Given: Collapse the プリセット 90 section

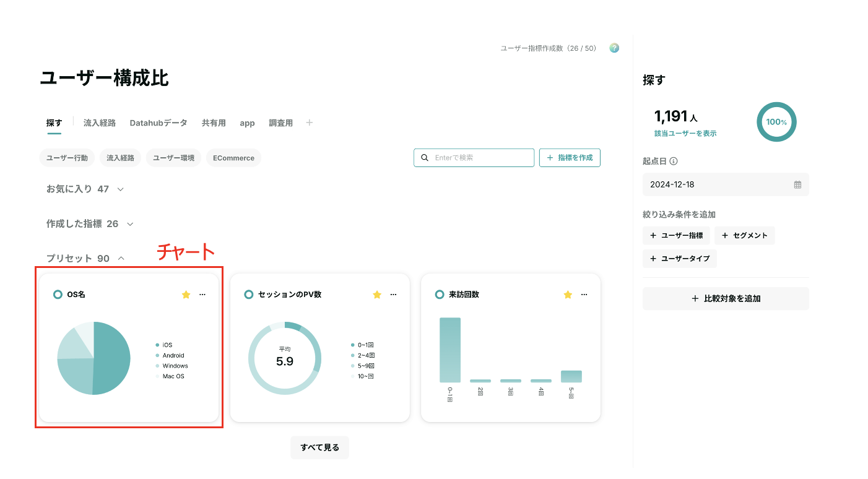Looking at the screenshot, I should tap(85, 258).
